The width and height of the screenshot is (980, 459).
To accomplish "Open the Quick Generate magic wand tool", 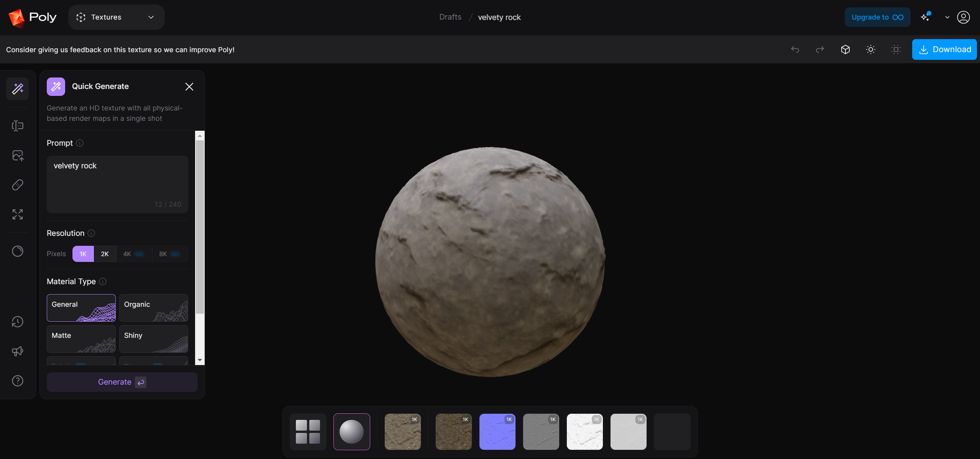I will 18,89.
